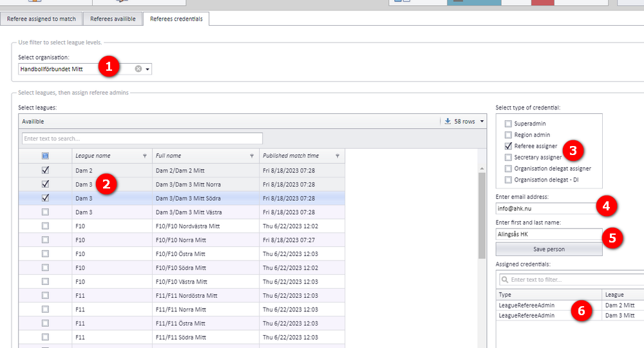Enable Organisation delegat assigner credential
This screenshot has height=348, width=644.
point(508,169)
